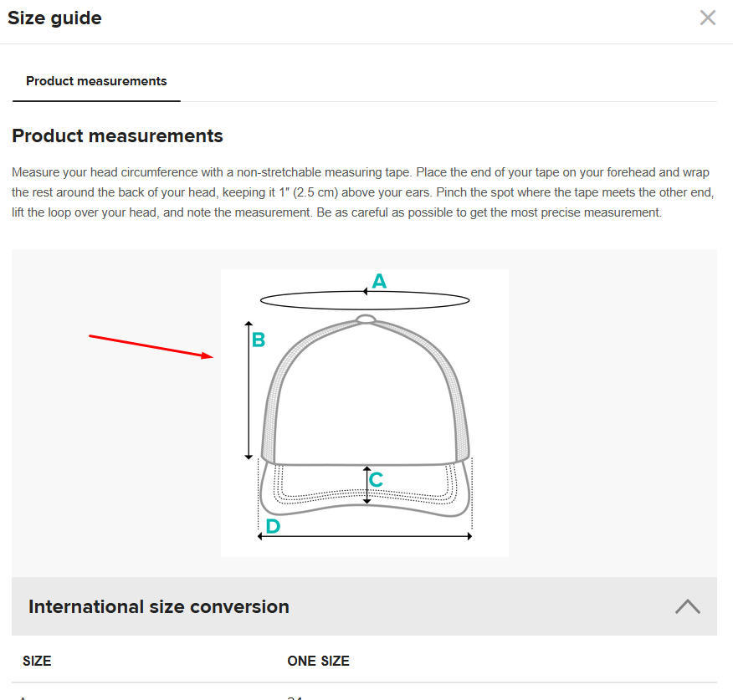Click the vertical height arrow next to B

[248, 389]
